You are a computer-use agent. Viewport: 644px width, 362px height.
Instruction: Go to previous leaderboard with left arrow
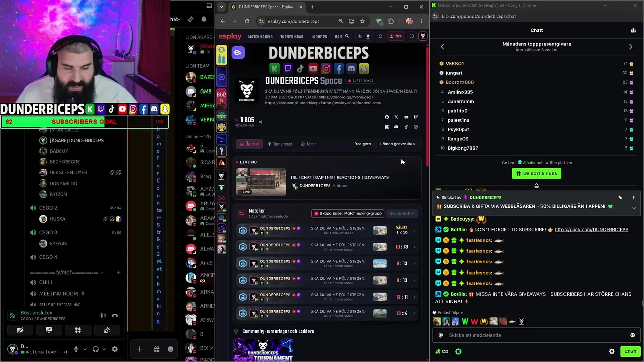(x=442, y=47)
